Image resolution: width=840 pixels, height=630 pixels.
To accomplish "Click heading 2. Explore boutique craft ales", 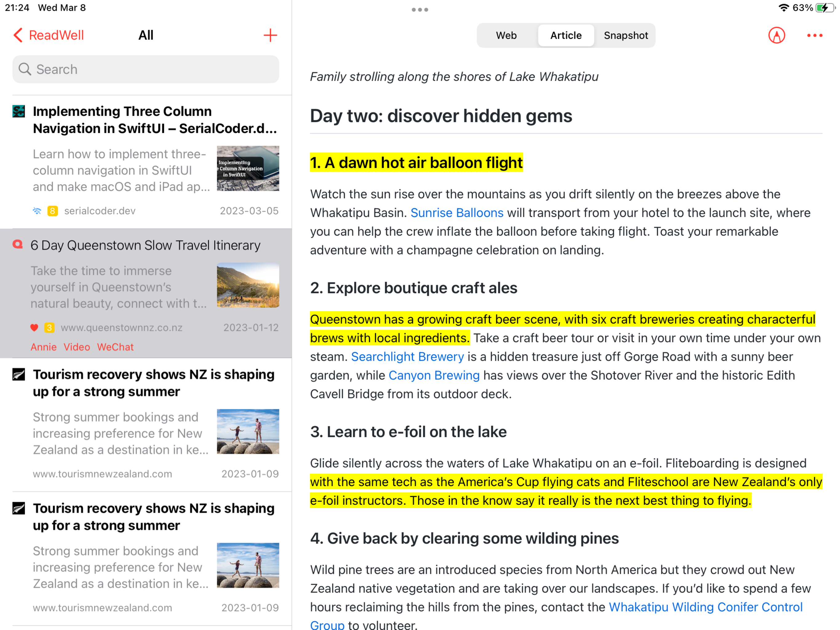I will (414, 288).
